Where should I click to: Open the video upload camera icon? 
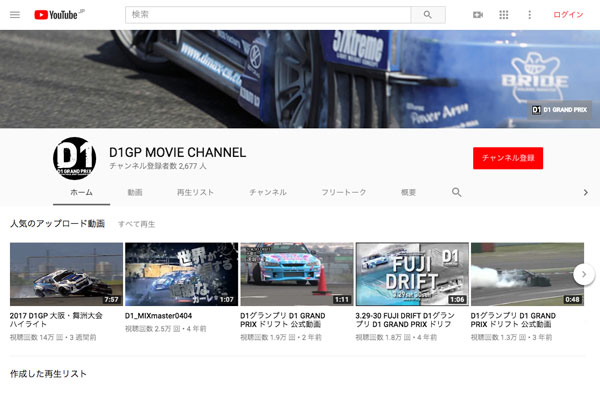tap(478, 15)
